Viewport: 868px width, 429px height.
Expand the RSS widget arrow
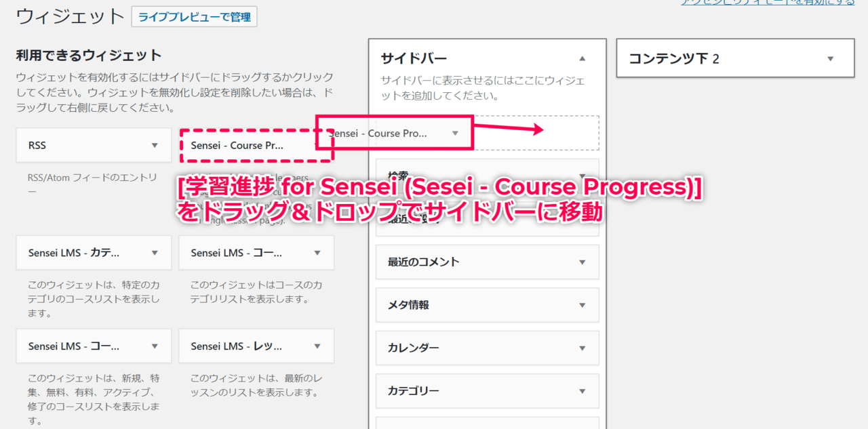click(x=155, y=146)
